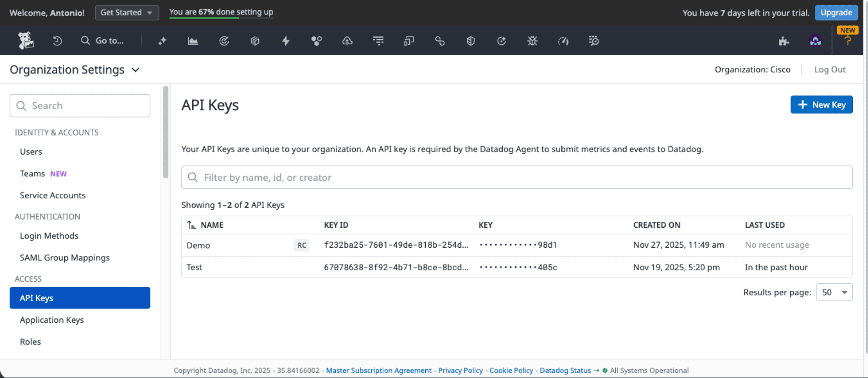Click the RC badge on Demo row

coord(302,245)
